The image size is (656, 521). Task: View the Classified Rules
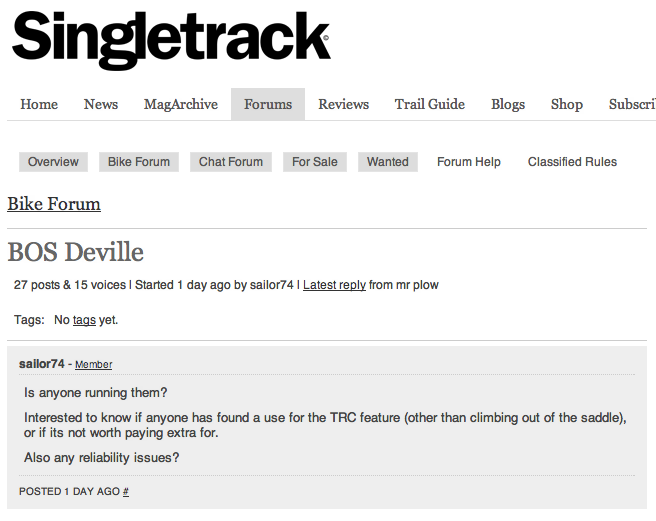point(573,162)
